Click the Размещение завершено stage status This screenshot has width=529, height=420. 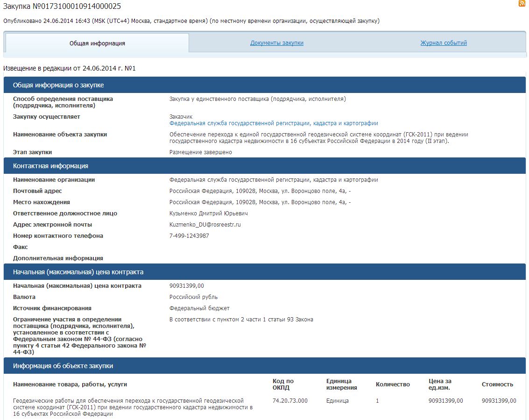200,152
